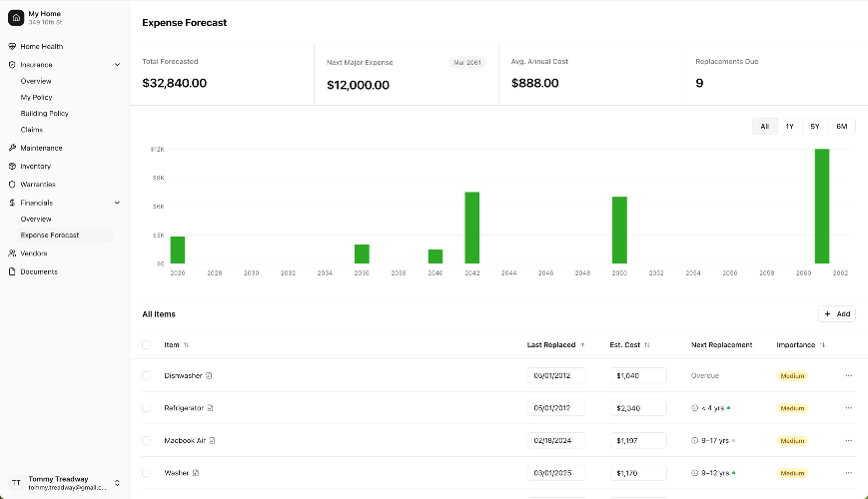Toggle the select-all checkbox in table header
868x499 pixels.
[147, 344]
